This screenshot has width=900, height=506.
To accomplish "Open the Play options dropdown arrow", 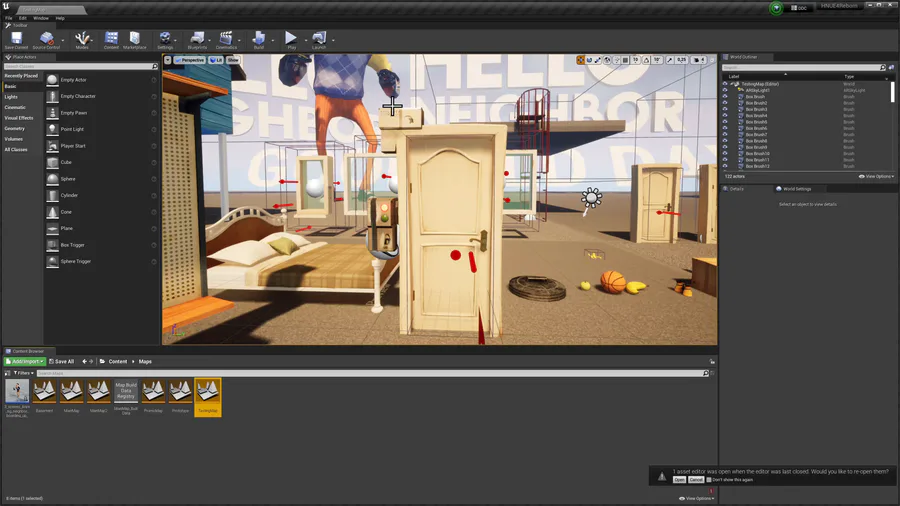I will [305, 40].
